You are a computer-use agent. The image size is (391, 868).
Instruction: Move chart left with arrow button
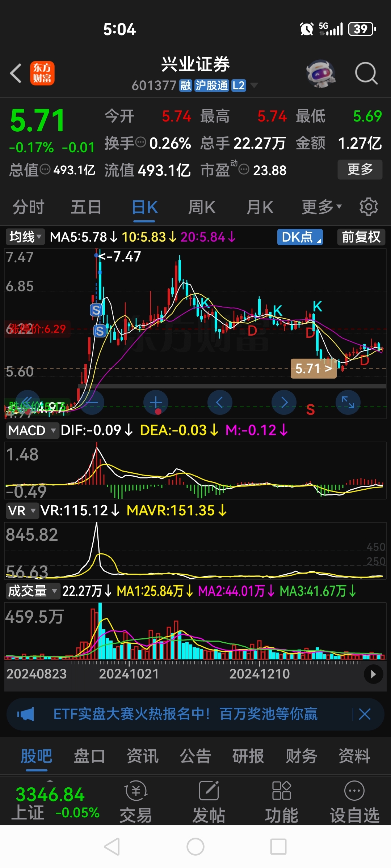tap(220, 402)
